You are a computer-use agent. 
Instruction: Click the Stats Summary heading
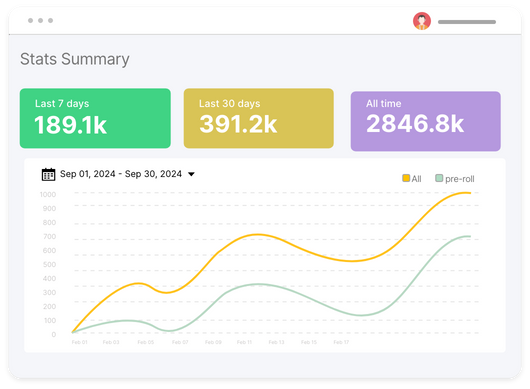coord(75,59)
